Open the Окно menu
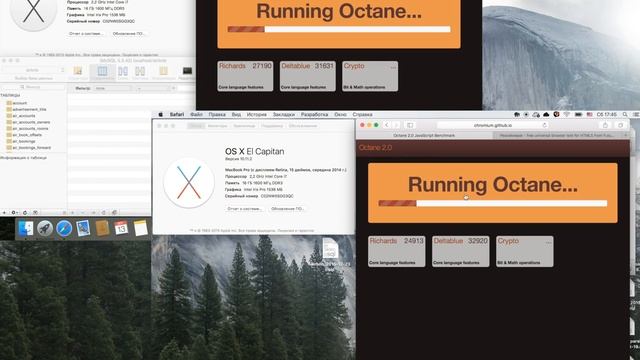This screenshot has width=640, height=360. 340,115
